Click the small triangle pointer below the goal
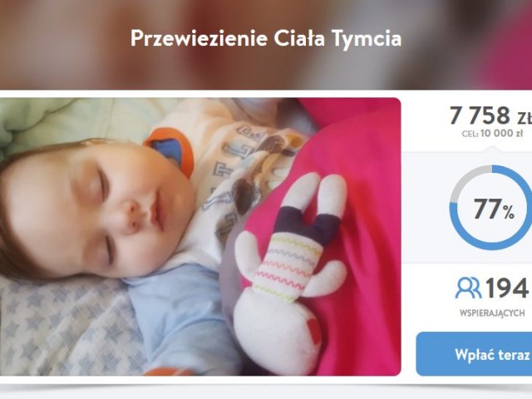This screenshot has width=532, height=399. pyautogui.click(x=492, y=149)
